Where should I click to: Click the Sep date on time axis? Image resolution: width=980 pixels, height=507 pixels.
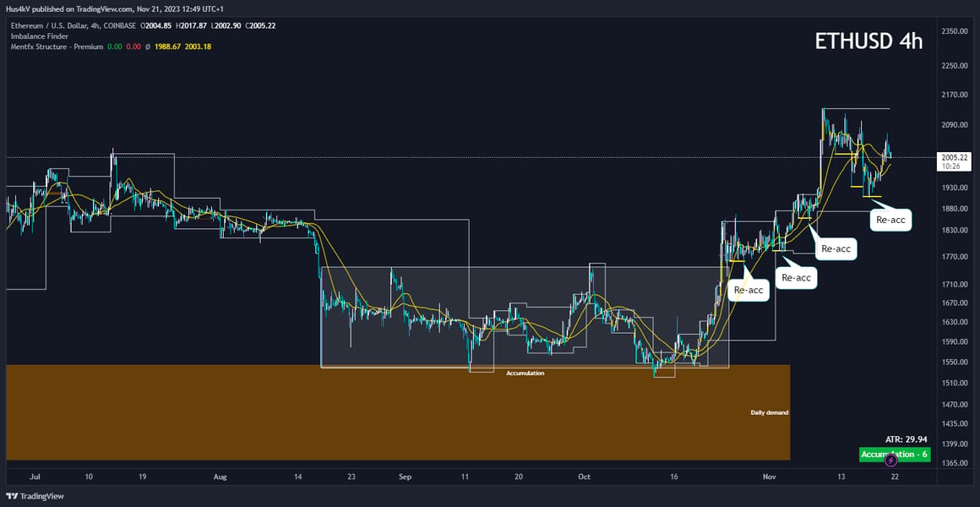coord(406,477)
